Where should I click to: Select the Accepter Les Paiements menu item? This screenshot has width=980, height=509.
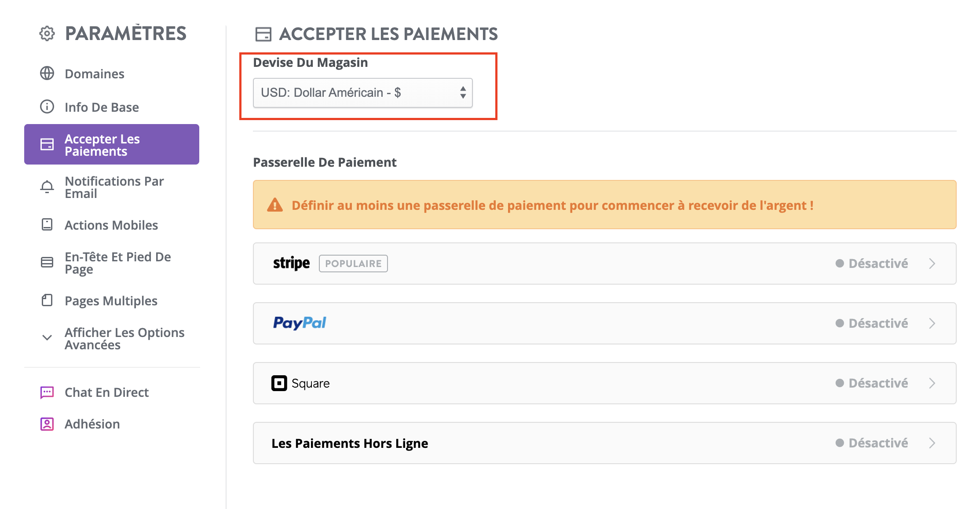pyautogui.click(x=112, y=144)
